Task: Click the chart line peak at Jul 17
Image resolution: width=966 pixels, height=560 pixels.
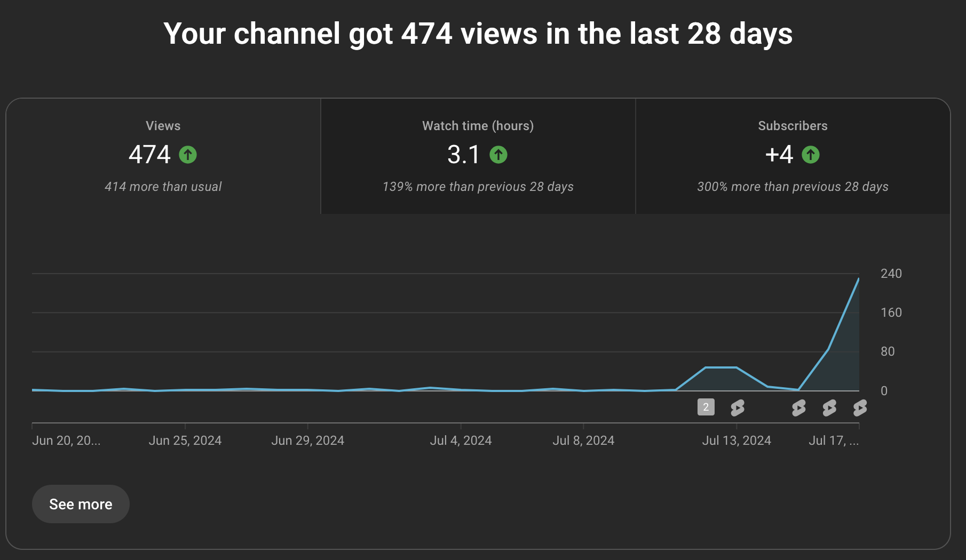Action: coord(858,279)
